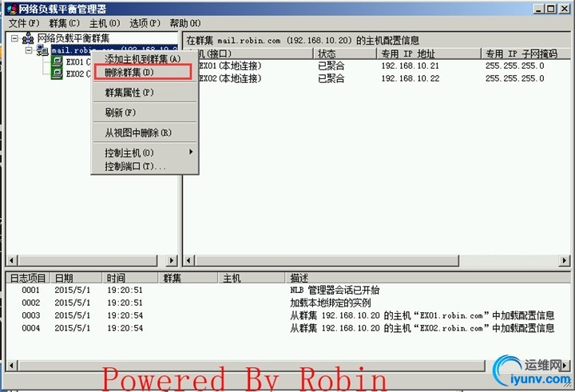Image resolution: width=575 pixels, height=392 pixels.
Task: Click host list scrollbar right arrow
Action: click(x=564, y=260)
